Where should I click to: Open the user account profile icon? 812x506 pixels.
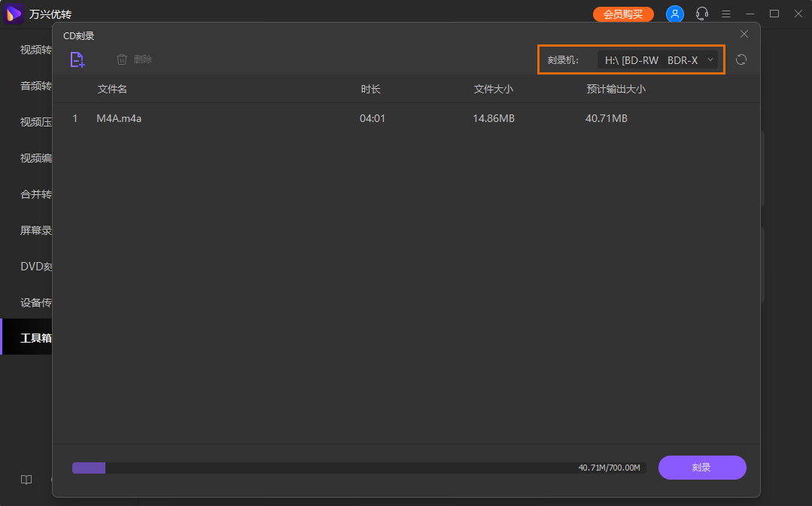pyautogui.click(x=675, y=14)
